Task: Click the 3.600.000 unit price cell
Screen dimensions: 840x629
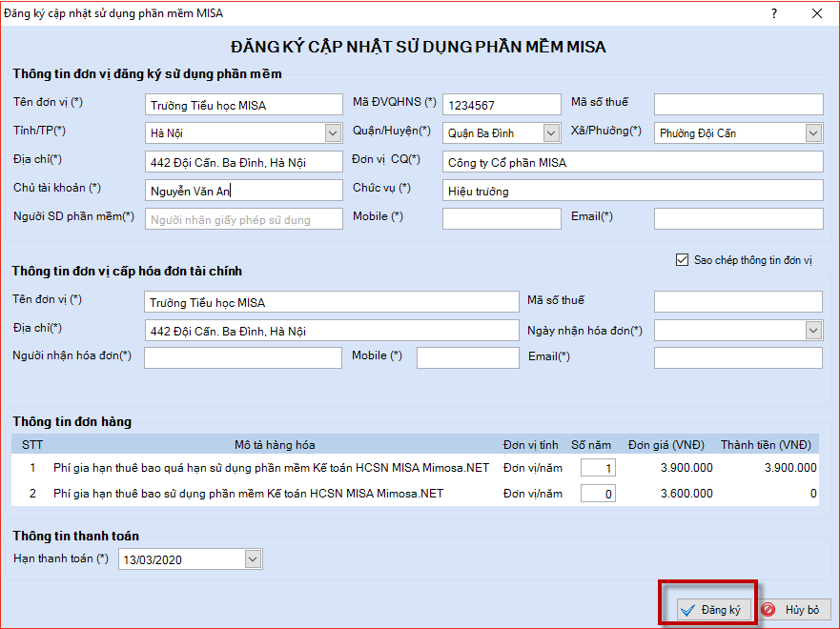Action: click(x=686, y=494)
